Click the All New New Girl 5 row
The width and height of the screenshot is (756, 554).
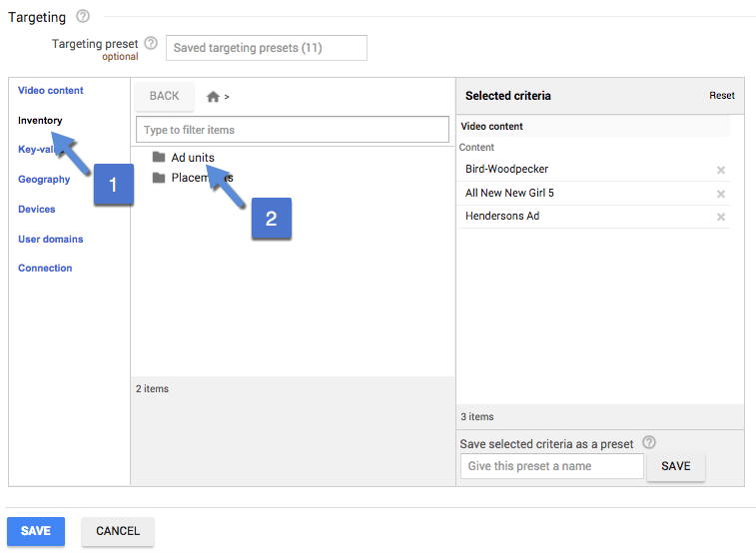coord(593,194)
